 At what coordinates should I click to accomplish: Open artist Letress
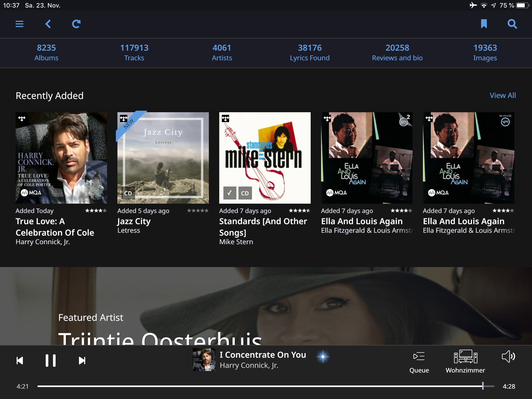click(x=129, y=230)
